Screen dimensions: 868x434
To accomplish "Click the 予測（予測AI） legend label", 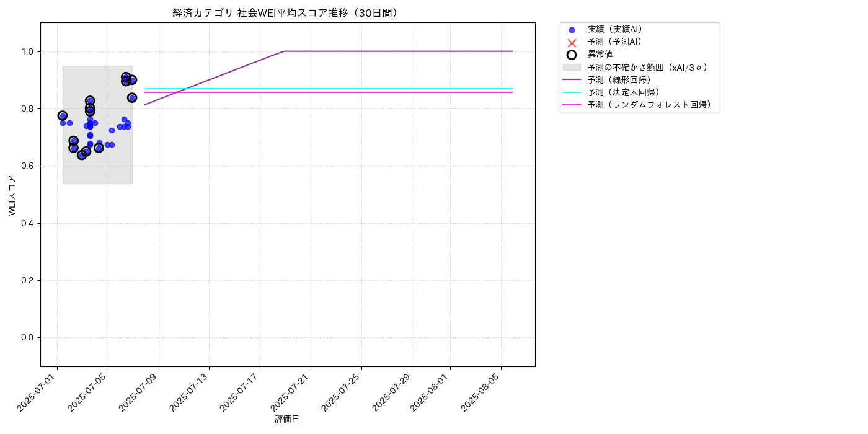I will pos(617,42).
